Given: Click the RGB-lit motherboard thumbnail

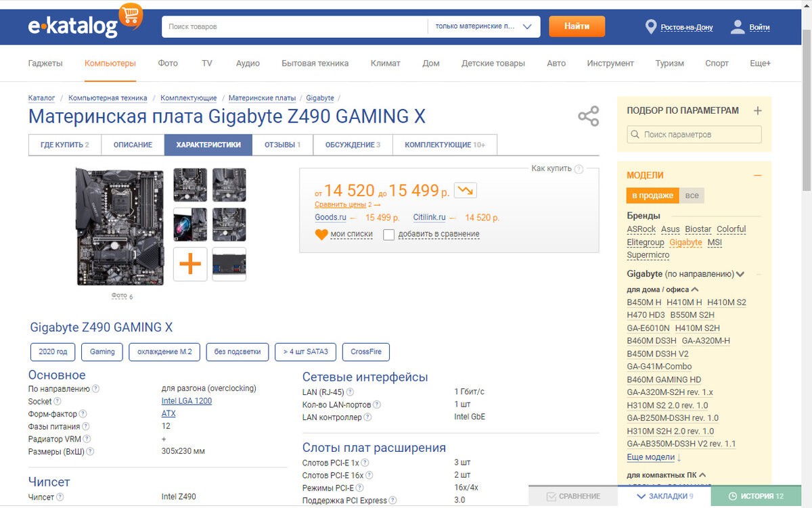Looking at the screenshot, I should point(190,225).
